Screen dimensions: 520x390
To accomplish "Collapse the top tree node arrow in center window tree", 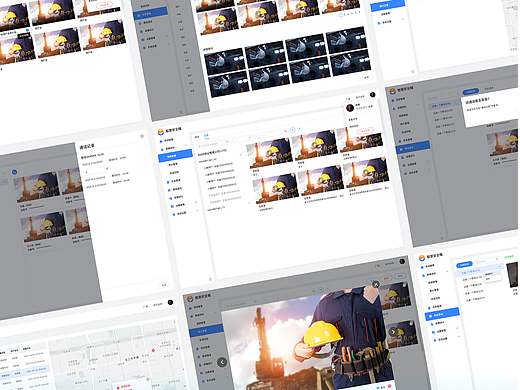I will 241,155.
